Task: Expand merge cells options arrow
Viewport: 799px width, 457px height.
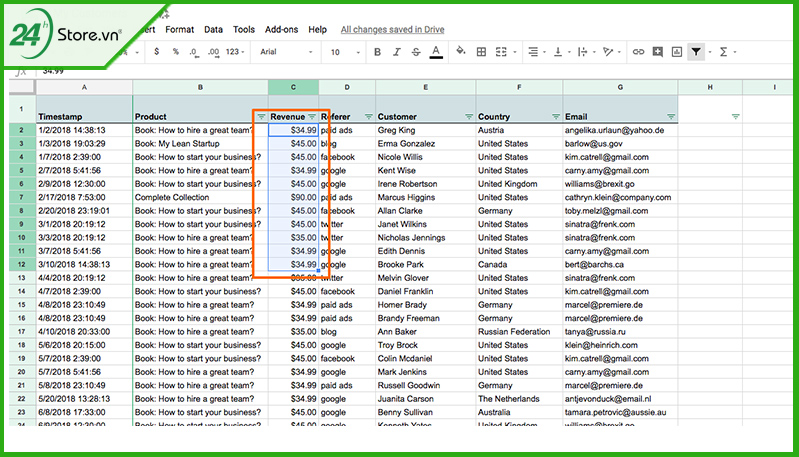Action: [x=515, y=52]
